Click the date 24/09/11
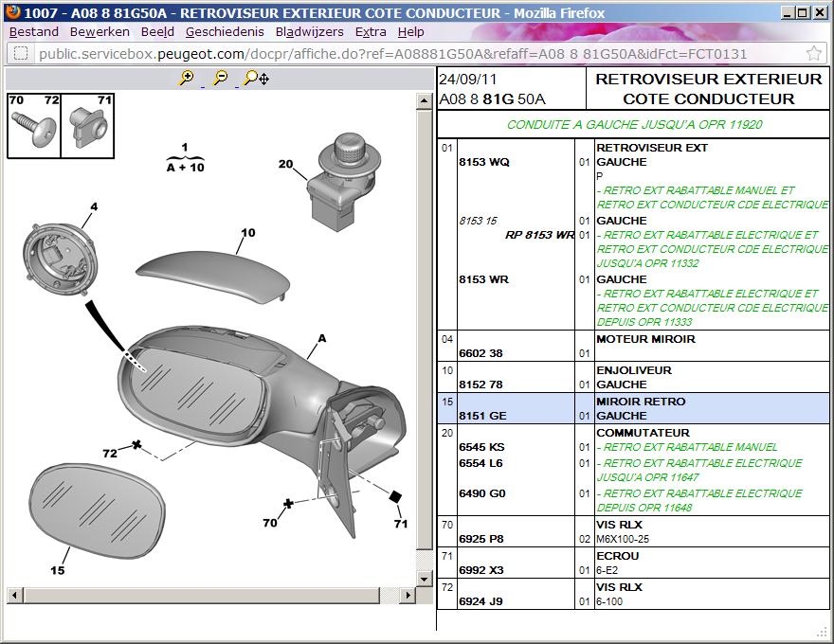 [x=467, y=80]
